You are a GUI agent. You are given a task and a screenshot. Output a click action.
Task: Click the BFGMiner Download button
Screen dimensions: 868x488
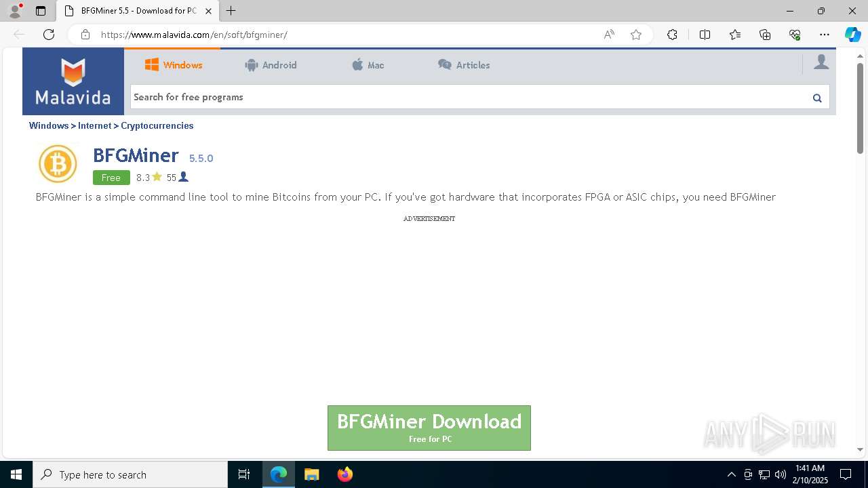(429, 428)
